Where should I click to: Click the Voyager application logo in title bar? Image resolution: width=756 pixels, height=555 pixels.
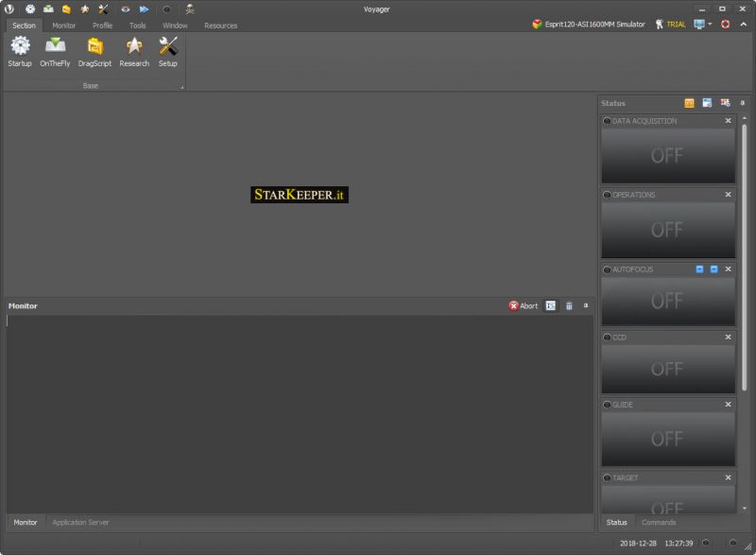(9, 9)
